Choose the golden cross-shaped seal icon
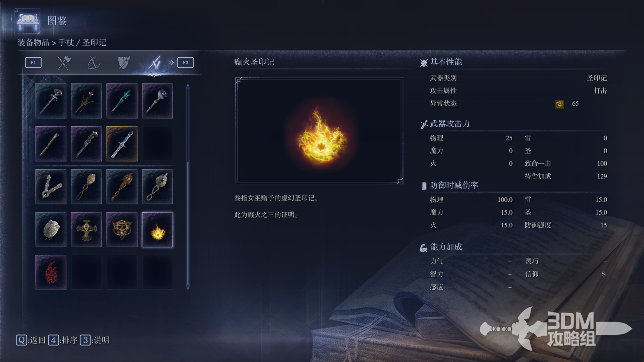 coord(86,230)
